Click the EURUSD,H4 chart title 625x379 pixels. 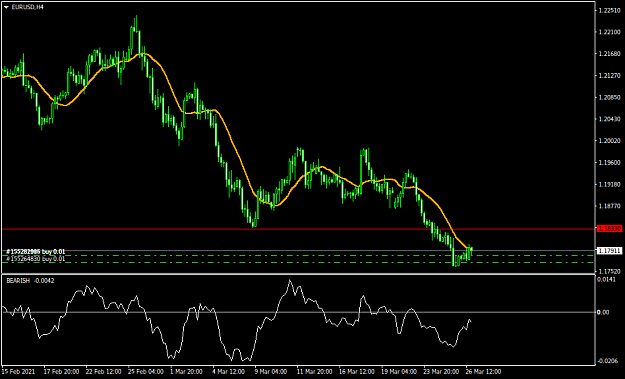click(28, 7)
